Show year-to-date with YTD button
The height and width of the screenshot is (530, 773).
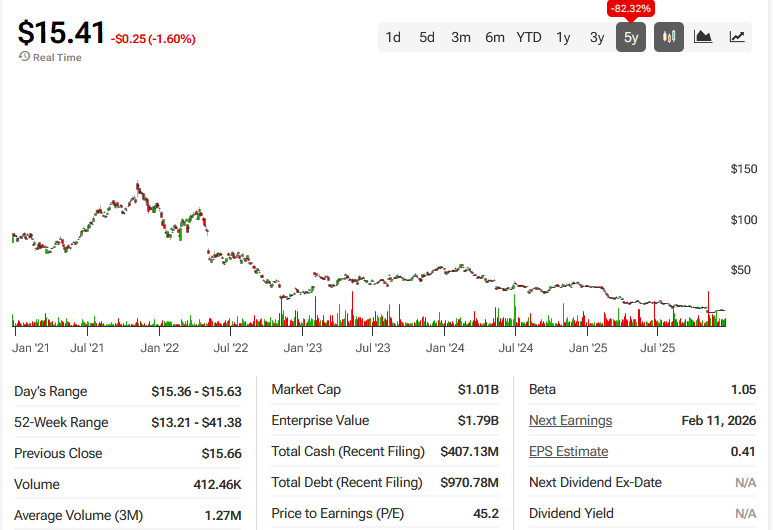coord(529,37)
